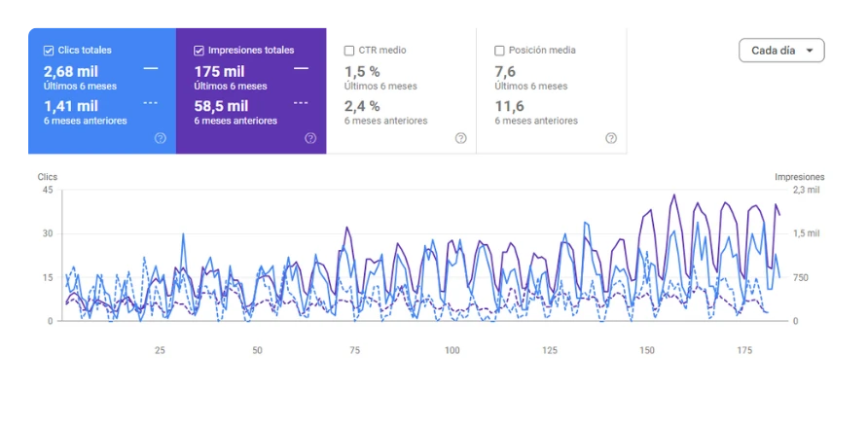Open help icon on CTR medio card

point(460,138)
